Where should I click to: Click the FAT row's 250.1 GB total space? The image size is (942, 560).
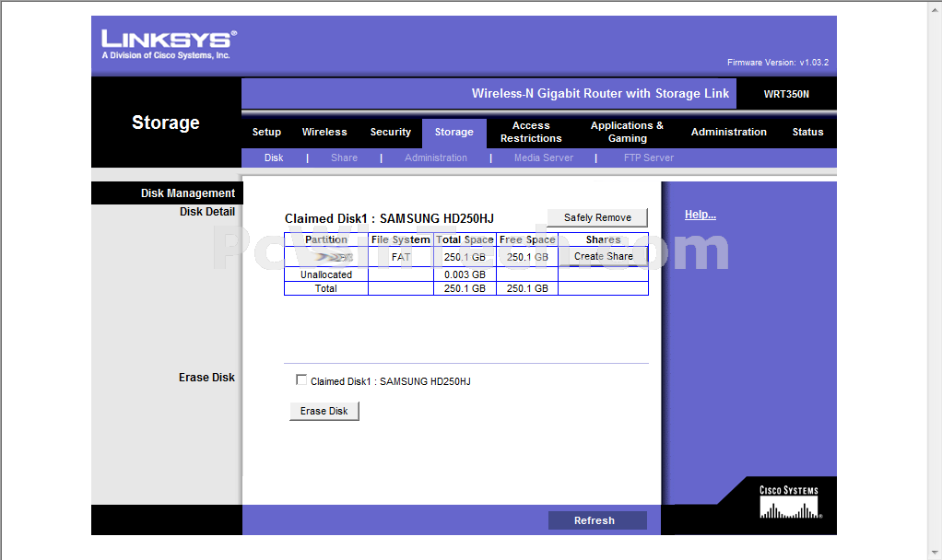465,257
